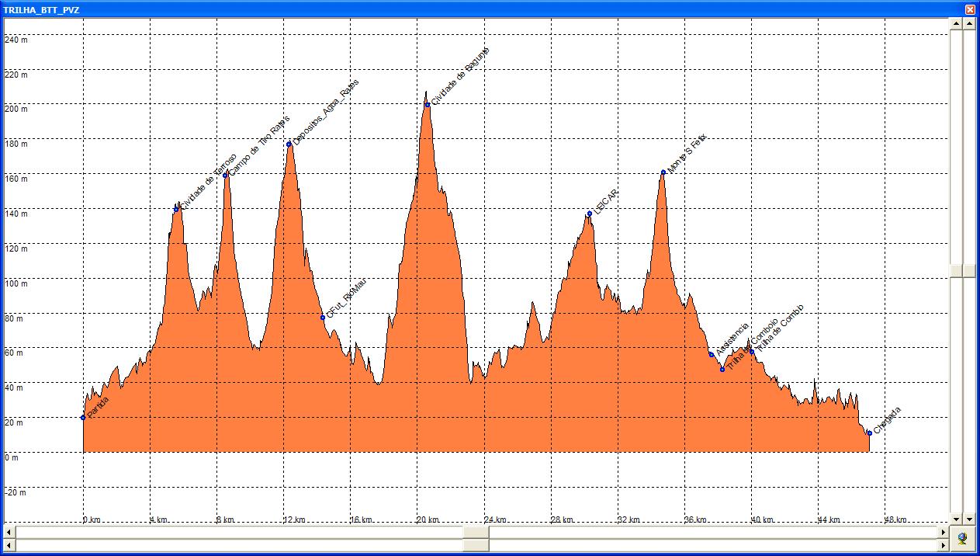Screen dimensions: 980x556
Task: Select the Monte S Felix waypoint marker
Action: click(663, 172)
